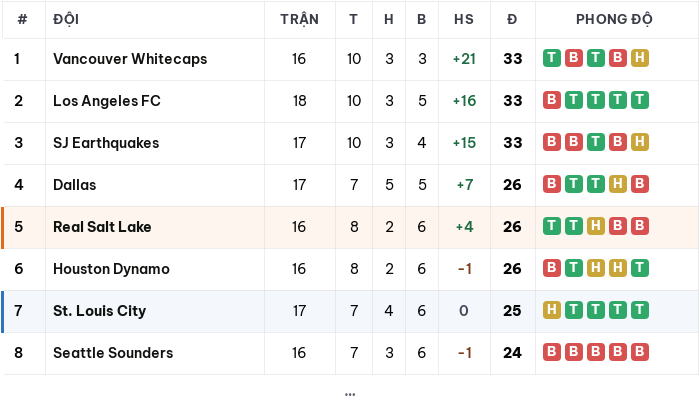700x409 pixels.
Task: Open the St. Louis City team link
Action: [100, 311]
